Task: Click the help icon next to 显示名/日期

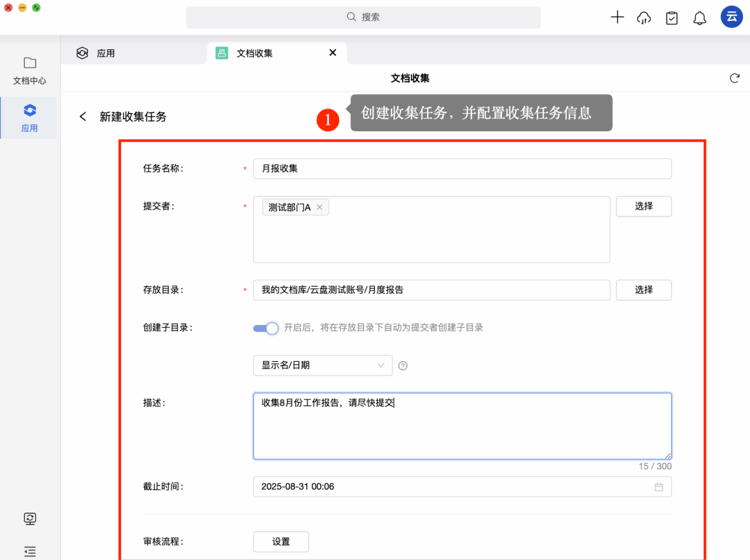Action: point(403,365)
